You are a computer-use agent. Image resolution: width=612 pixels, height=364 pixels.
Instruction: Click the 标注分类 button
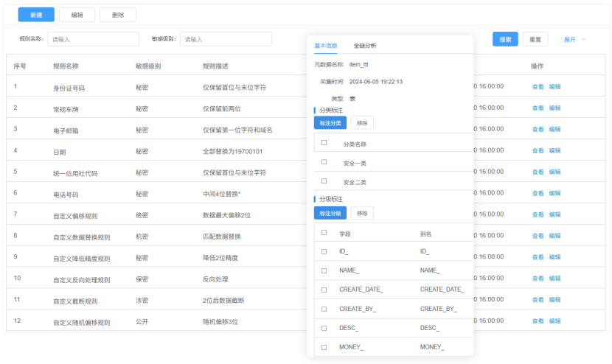330,123
